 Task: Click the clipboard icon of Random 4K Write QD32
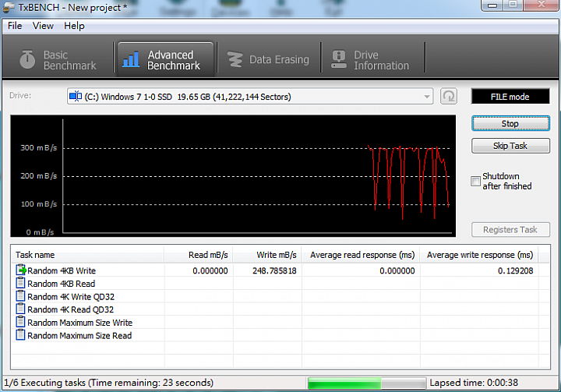[x=21, y=296]
